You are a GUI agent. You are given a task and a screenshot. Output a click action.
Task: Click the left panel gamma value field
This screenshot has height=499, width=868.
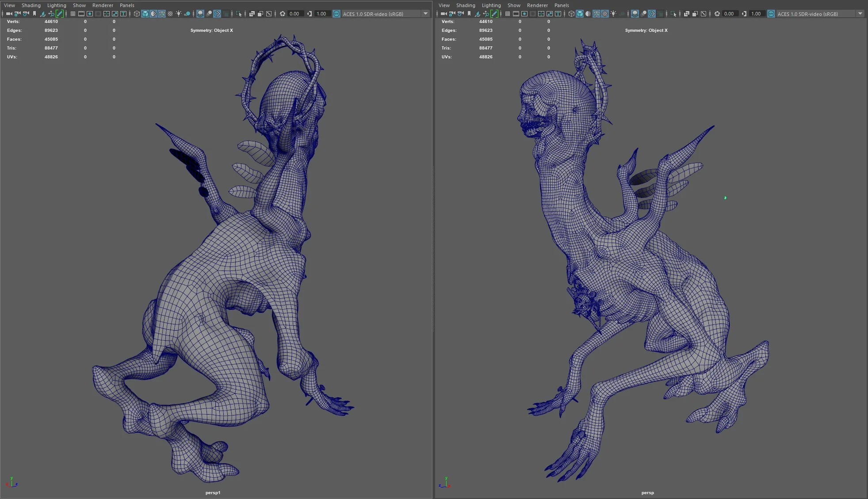tap(321, 14)
